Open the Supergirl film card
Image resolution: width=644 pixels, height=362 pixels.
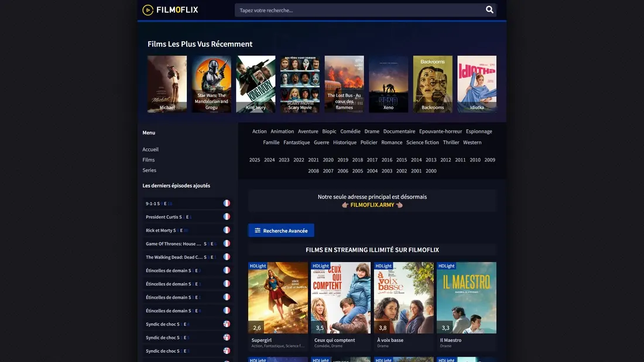[278, 306]
